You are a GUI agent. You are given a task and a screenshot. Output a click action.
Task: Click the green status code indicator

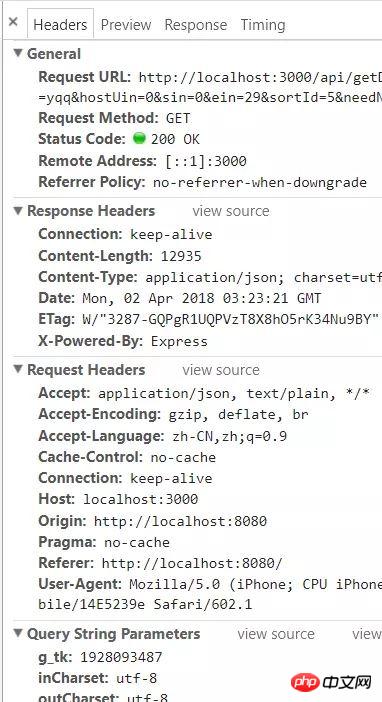point(139,139)
